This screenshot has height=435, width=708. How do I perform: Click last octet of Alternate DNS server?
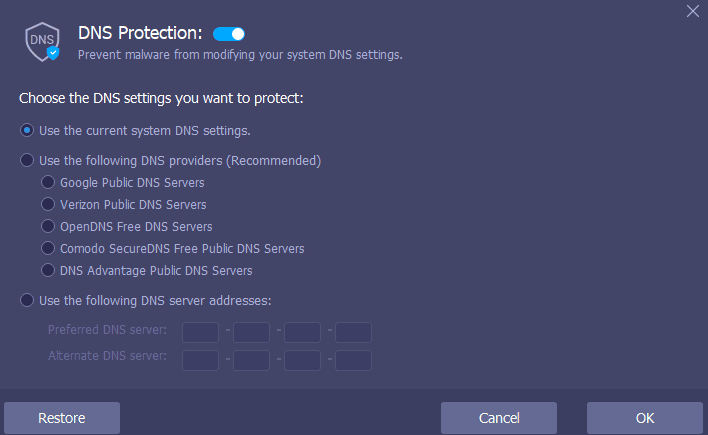point(353,359)
